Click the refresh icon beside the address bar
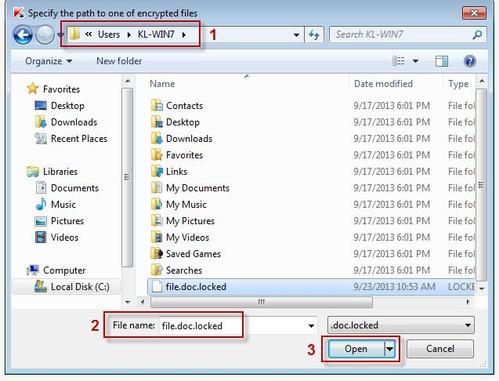The image size is (499, 381). tap(314, 35)
